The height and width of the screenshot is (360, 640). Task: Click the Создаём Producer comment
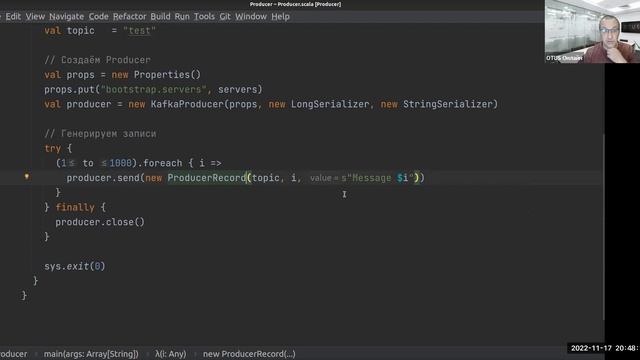point(97,60)
